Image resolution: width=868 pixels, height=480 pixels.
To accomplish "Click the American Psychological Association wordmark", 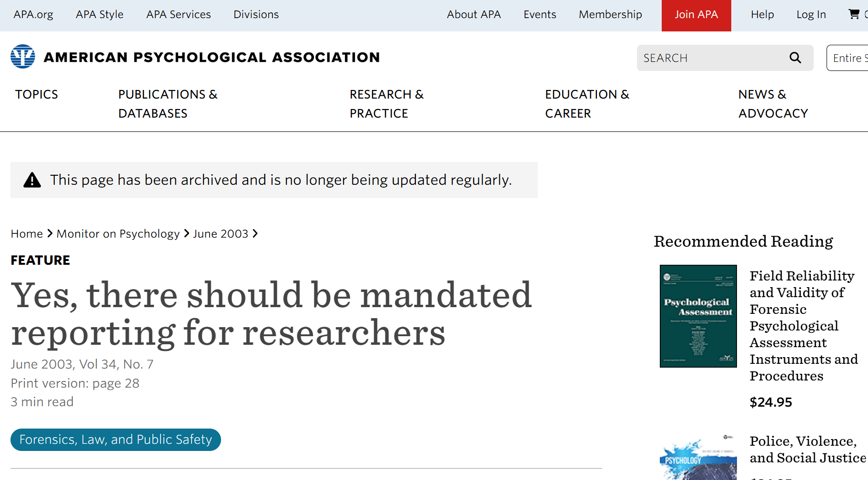I will 212,57.
